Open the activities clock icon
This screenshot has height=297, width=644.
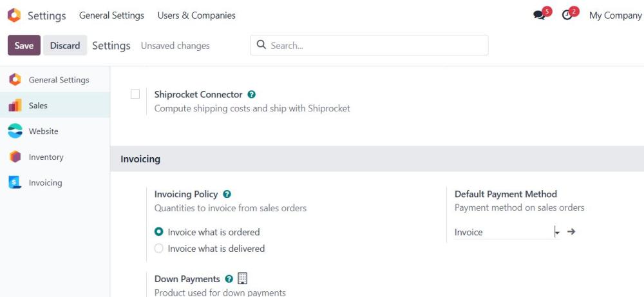click(567, 15)
